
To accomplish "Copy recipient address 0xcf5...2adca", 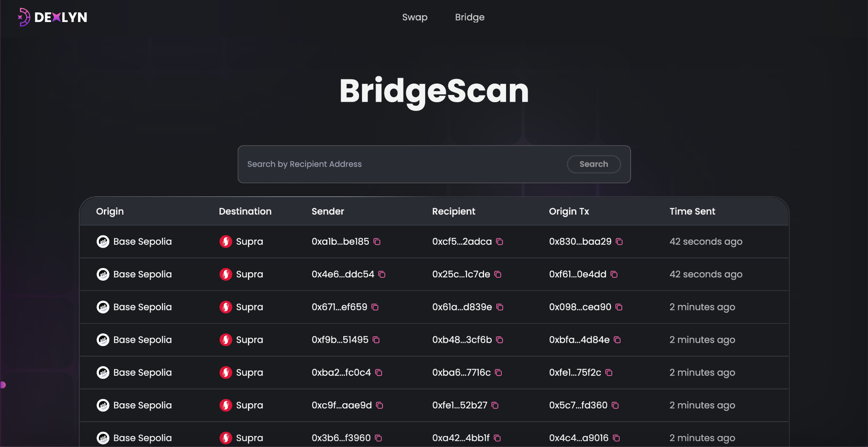I will pyautogui.click(x=500, y=242).
